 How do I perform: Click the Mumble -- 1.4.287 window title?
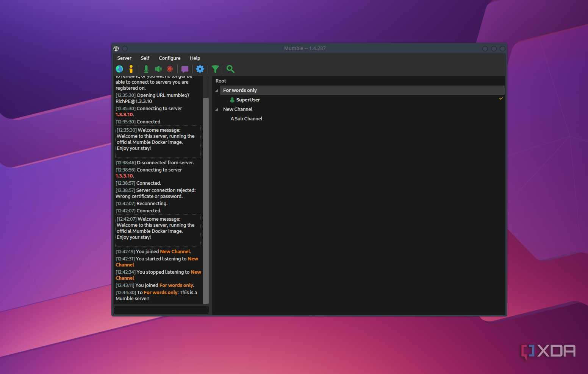[305, 48]
